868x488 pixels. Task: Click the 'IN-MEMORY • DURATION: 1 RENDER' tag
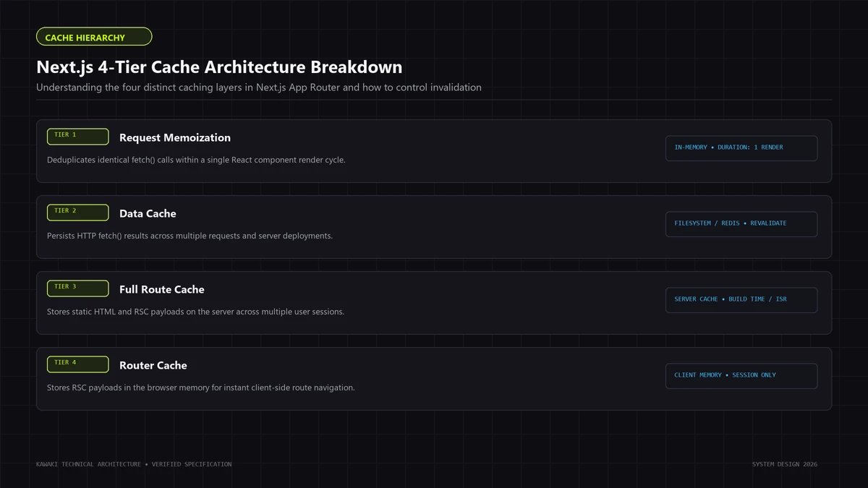[741, 148]
